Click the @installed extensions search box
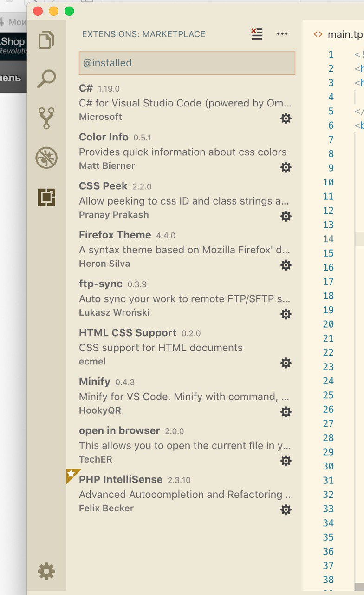 187,63
